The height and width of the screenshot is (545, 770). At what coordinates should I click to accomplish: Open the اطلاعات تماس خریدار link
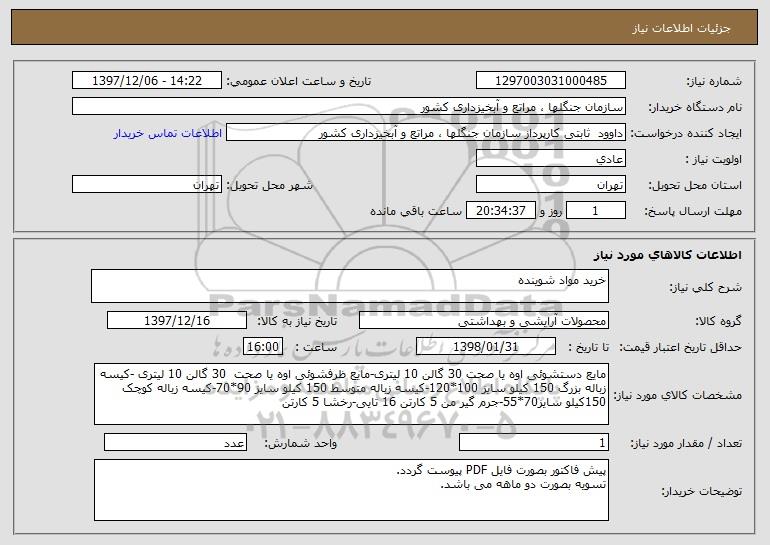pyautogui.click(x=167, y=134)
